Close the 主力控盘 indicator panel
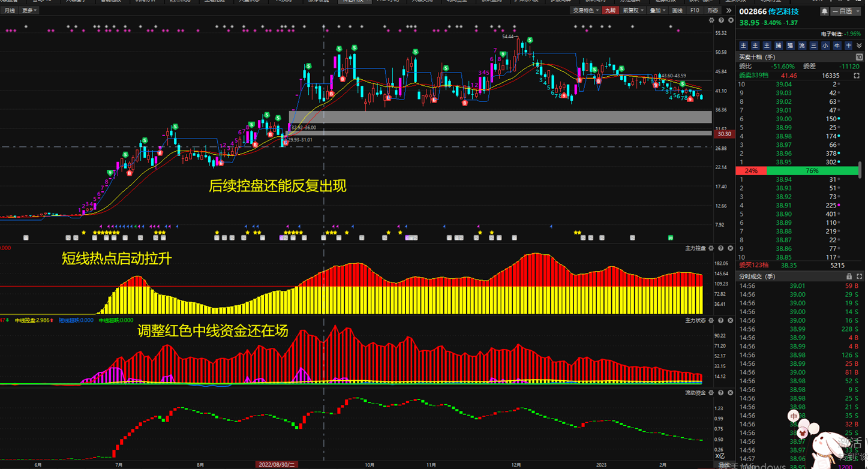The width and height of the screenshot is (868, 469). [x=730, y=248]
